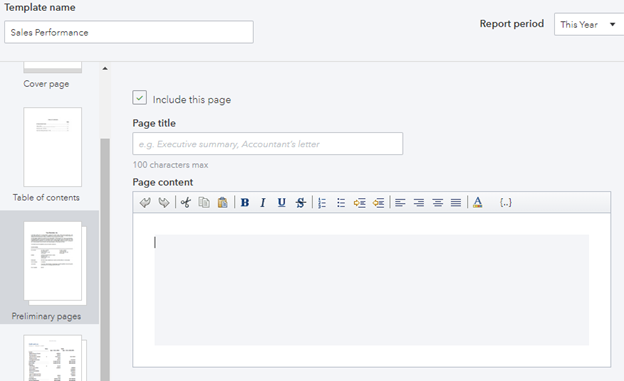The image size is (624, 381).
Task: Open the Report period dropdown
Action: pos(589,24)
